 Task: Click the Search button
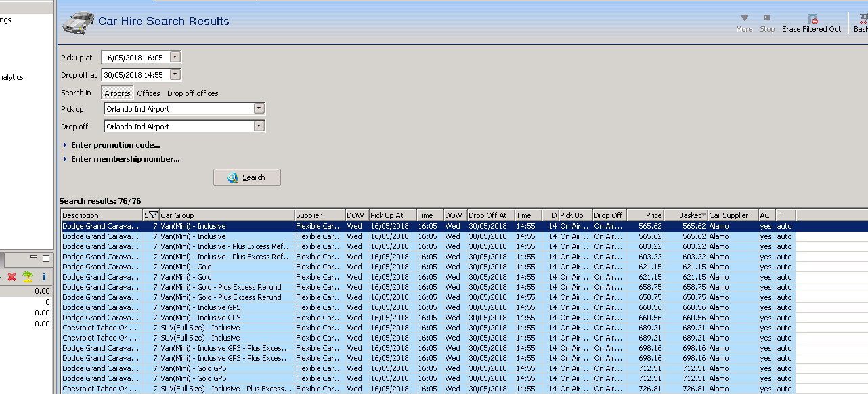click(x=247, y=177)
